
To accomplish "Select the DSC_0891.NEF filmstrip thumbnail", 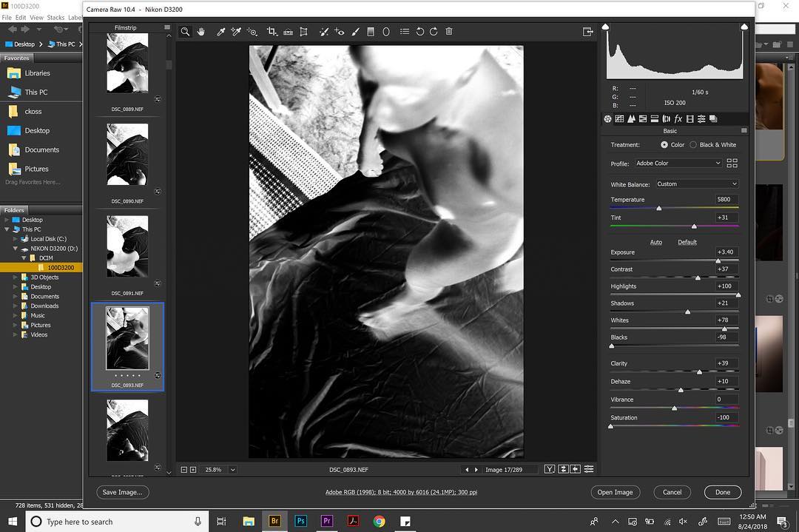I will (x=127, y=246).
